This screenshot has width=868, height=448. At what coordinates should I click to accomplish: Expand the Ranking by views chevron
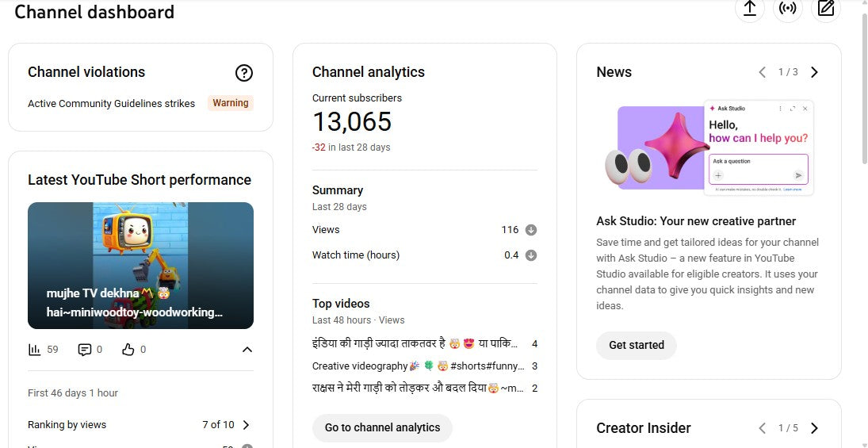(247, 425)
